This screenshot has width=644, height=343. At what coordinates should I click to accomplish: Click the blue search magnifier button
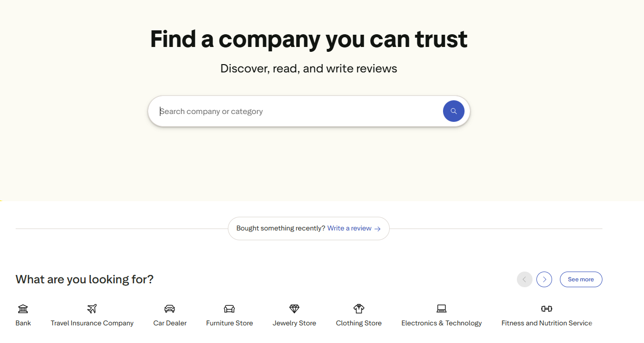click(x=453, y=111)
